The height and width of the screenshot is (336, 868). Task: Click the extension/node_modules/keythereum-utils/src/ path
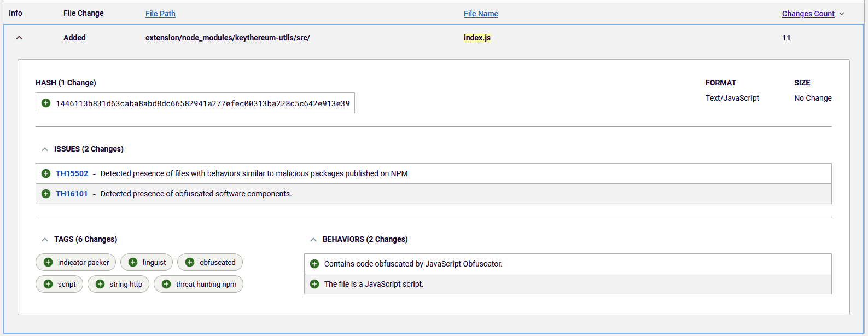tap(228, 38)
